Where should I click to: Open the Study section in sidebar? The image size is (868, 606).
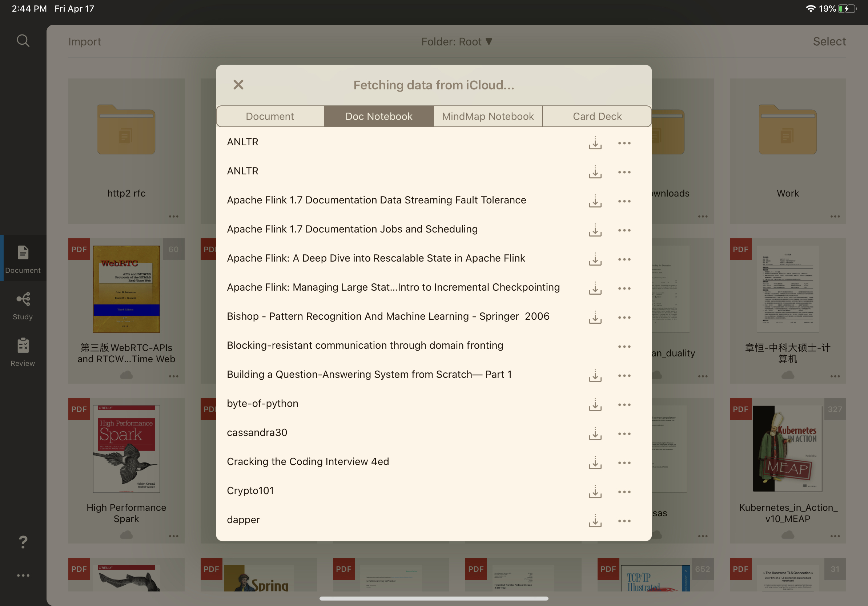point(23,306)
